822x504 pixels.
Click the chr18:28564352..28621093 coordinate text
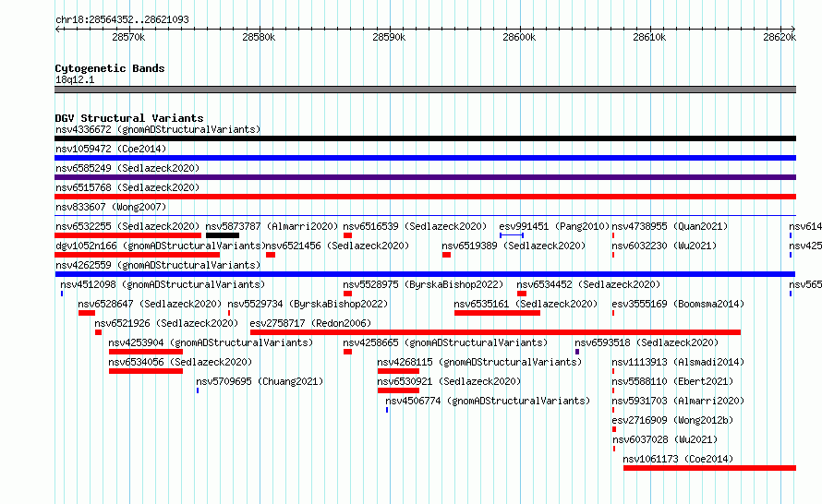coord(122,19)
